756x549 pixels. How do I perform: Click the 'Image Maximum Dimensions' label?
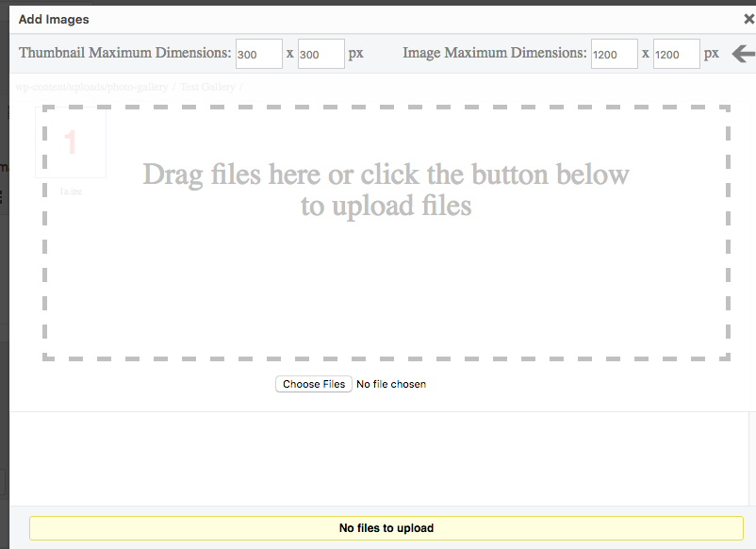point(494,54)
